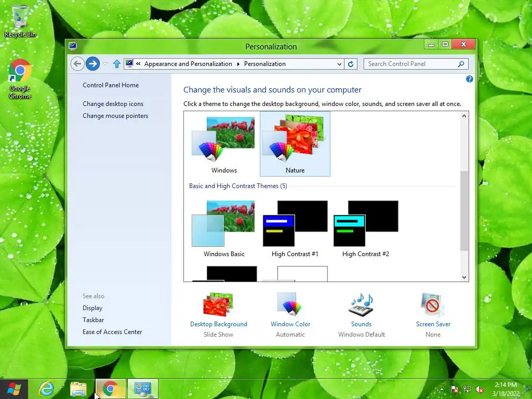Screen dimensions: 532x399
Task: Click the theme list scroll-up arrow
Action: (x=464, y=116)
